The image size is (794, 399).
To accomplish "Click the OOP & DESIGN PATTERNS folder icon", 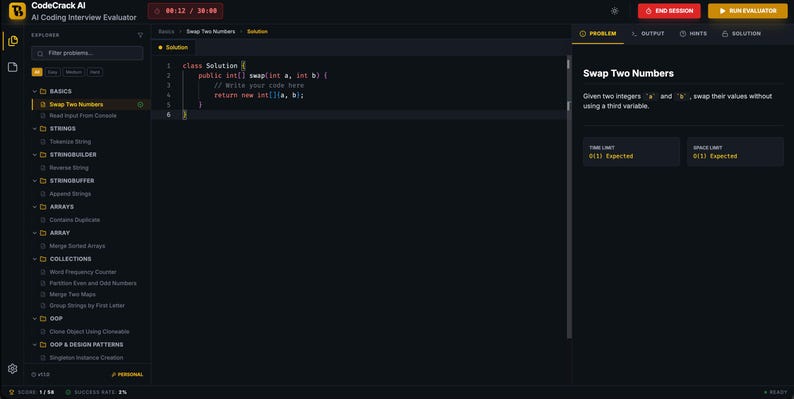I will coord(43,345).
